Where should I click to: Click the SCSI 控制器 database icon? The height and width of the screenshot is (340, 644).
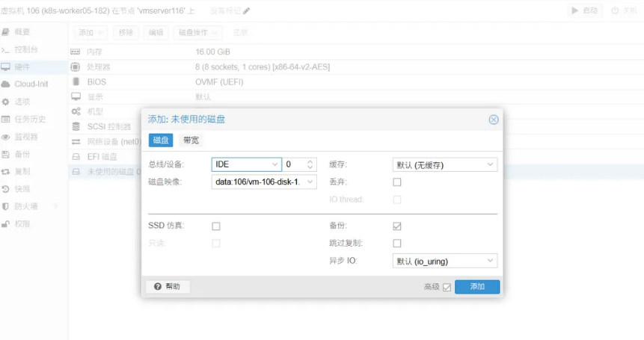point(76,127)
